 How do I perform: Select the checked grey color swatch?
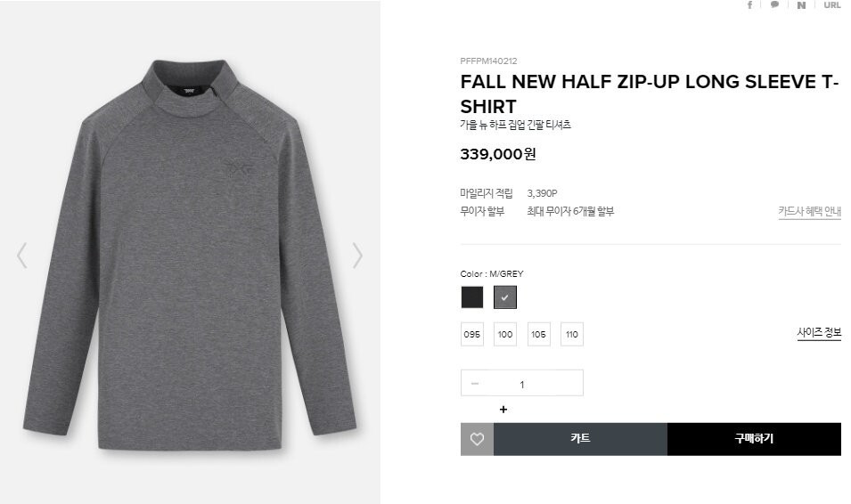505,297
